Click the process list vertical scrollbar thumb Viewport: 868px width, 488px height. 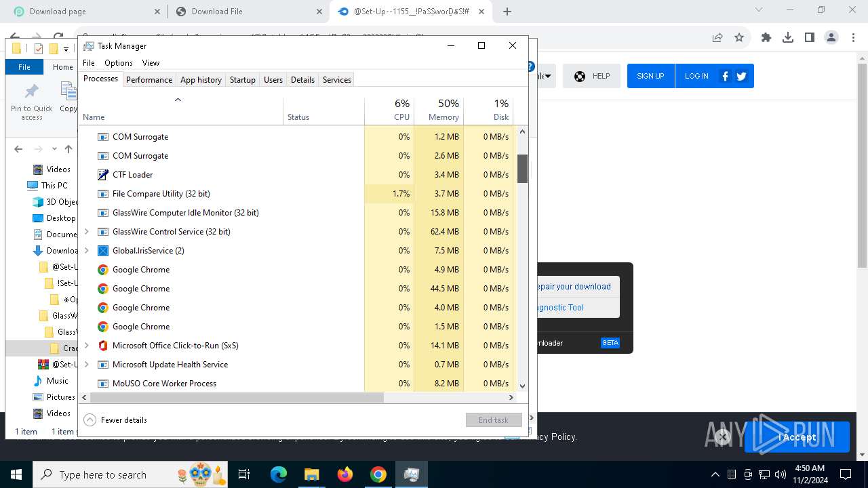[x=522, y=169]
